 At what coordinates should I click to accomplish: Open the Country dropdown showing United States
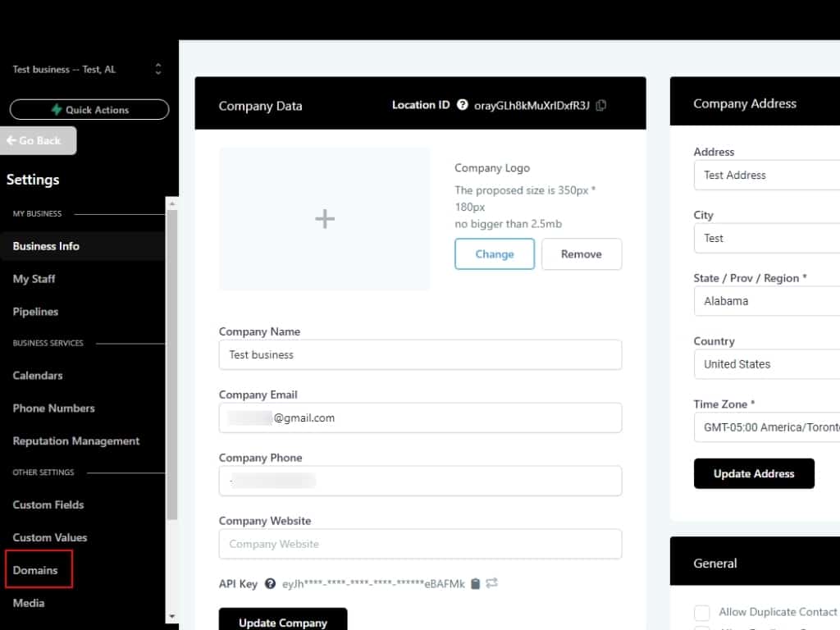pyautogui.click(x=767, y=364)
